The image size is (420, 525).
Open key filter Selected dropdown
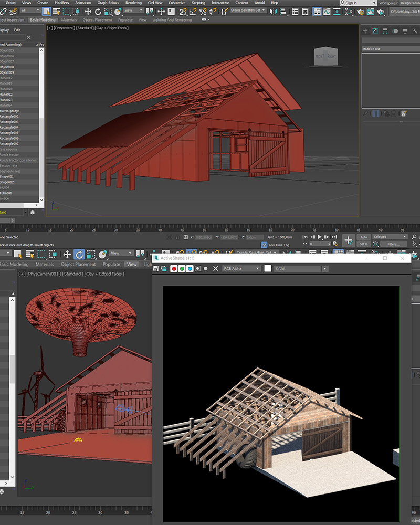tap(390, 237)
